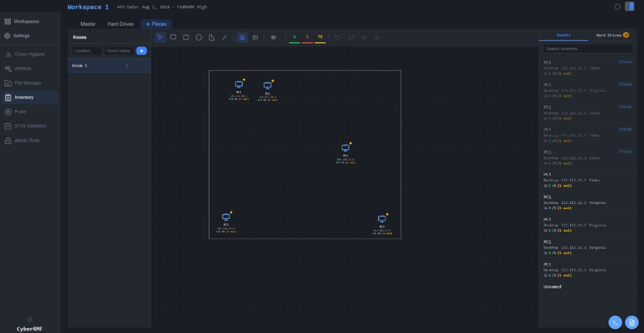Open the Master tab
The image size is (644, 333).
point(88,24)
